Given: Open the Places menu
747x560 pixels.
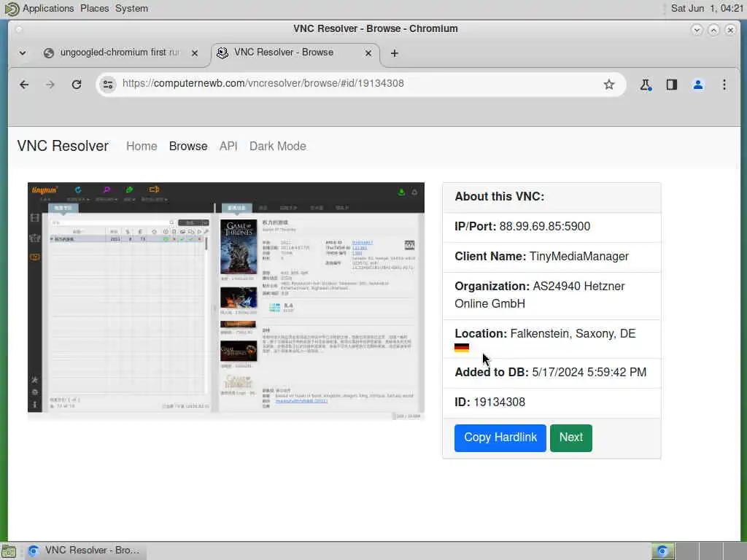Looking at the screenshot, I should [94, 9].
